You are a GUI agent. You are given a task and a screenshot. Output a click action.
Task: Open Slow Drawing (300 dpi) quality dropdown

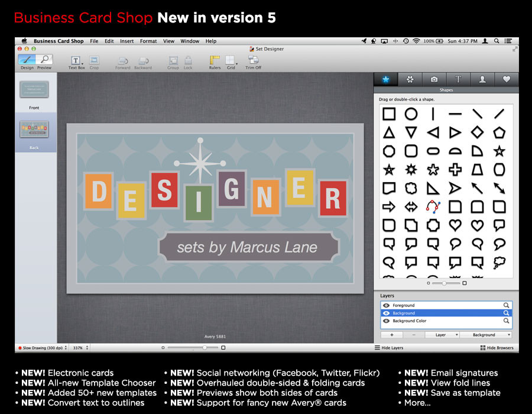click(x=43, y=348)
